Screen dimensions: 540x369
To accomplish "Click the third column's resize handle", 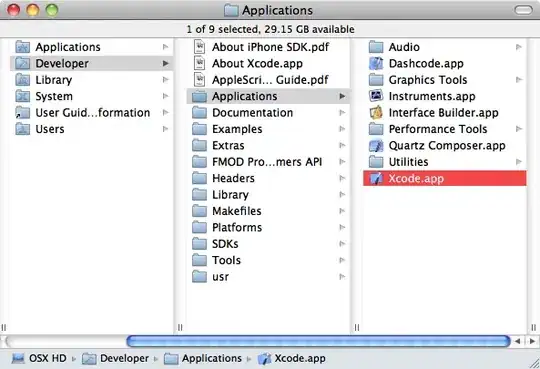I will (x=533, y=327).
